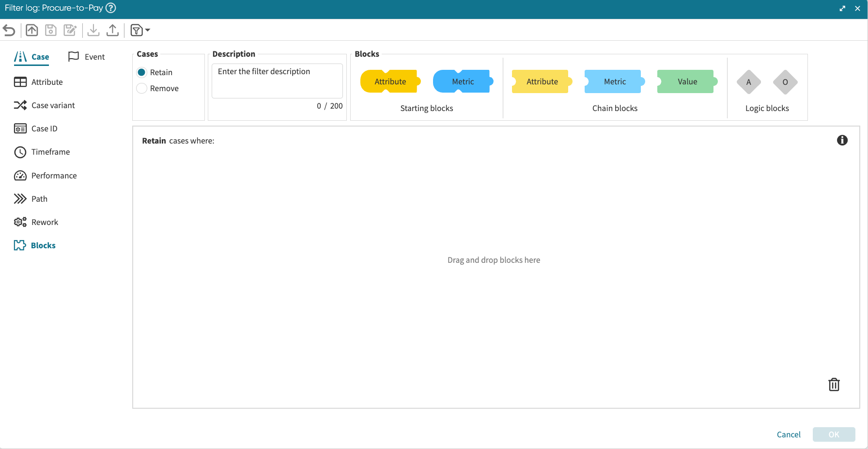Click the download arrow toolbar icon
Viewport: 868px width, 449px height.
[93, 31]
